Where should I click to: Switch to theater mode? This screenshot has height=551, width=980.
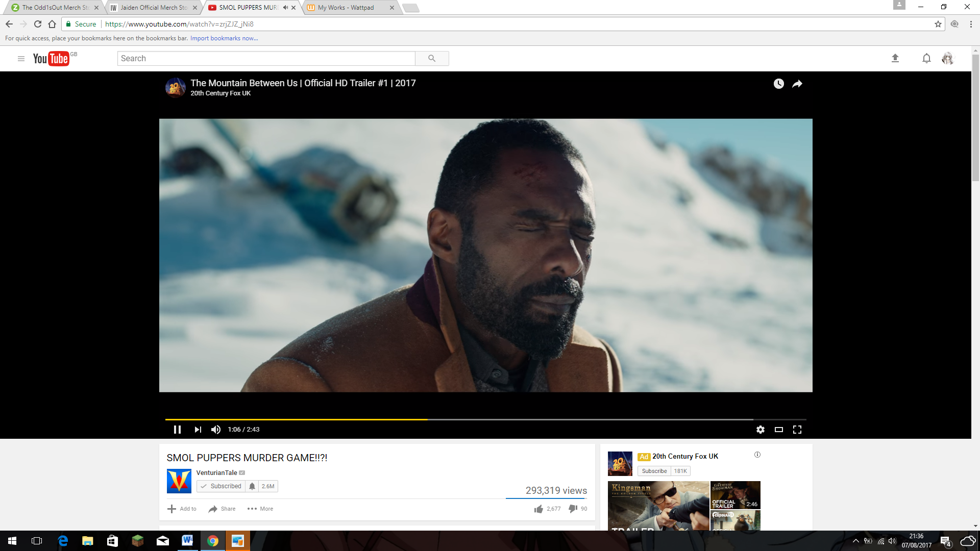click(x=779, y=430)
